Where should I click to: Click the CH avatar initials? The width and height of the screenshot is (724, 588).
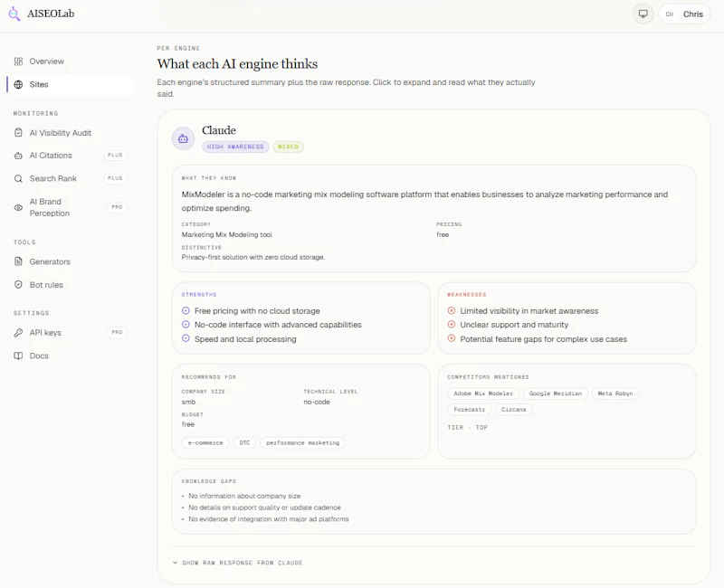[x=669, y=14]
